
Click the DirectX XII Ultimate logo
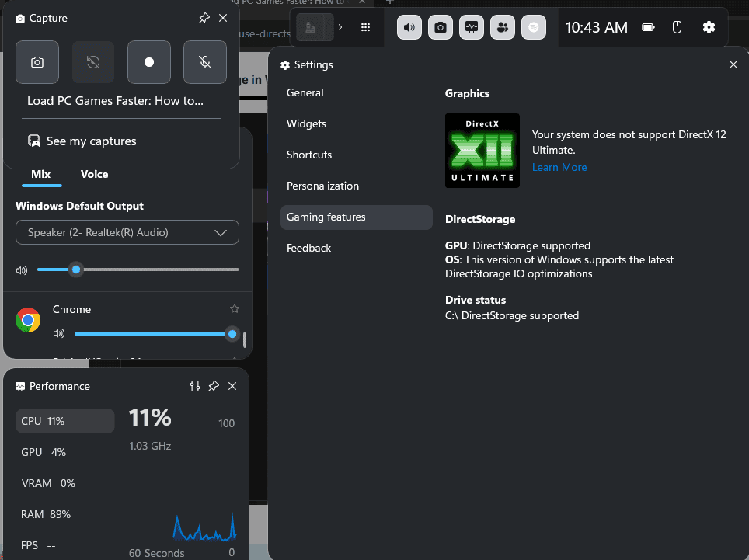[482, 151]
